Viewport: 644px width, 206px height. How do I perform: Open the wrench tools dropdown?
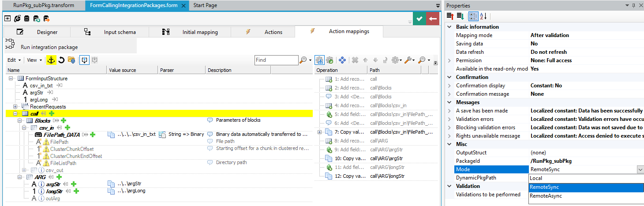(409, 60)
